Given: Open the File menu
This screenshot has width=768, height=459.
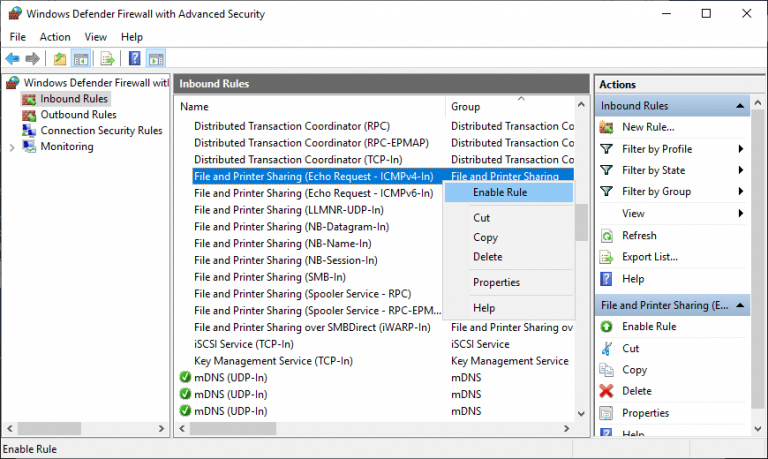Looking at the screenshot, I should point(18,37).
